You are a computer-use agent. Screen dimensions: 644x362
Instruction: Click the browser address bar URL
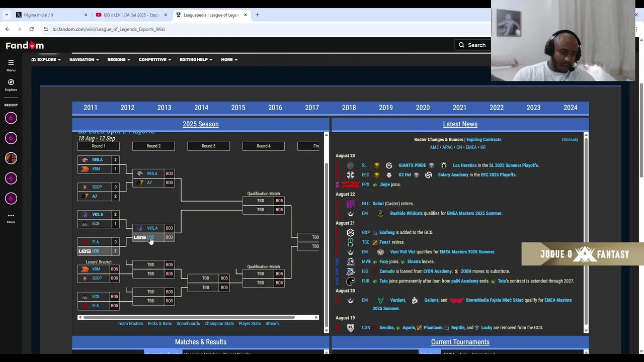coord(109,29)
